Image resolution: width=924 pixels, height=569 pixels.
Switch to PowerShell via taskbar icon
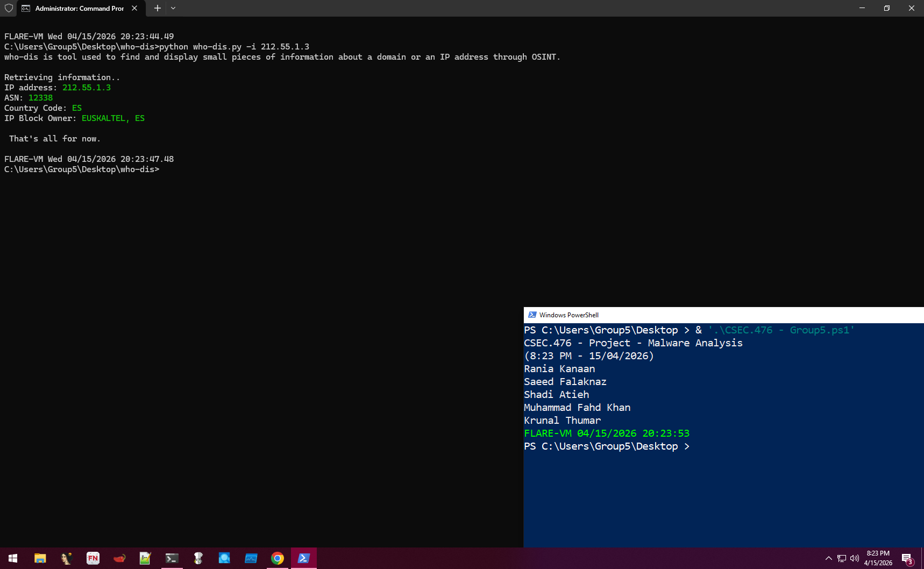[303, 558]
